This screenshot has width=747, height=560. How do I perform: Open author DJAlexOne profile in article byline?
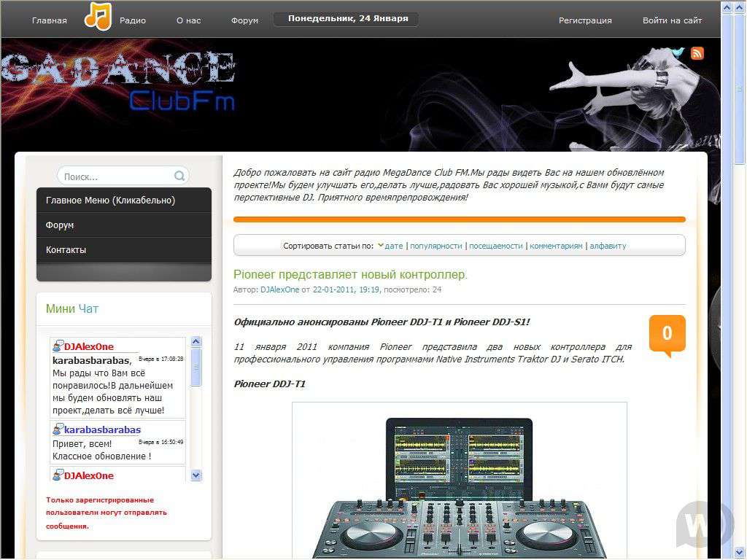279,289
